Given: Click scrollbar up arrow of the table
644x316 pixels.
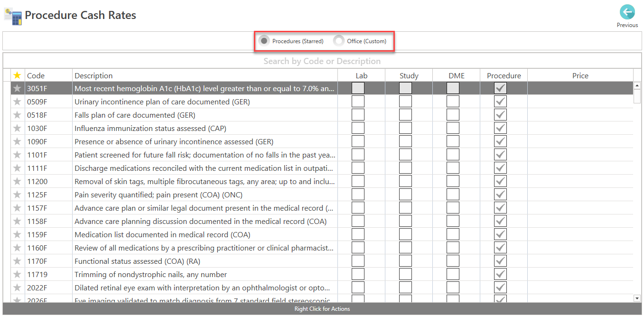Looking at the screenshot, I should 637,86.
